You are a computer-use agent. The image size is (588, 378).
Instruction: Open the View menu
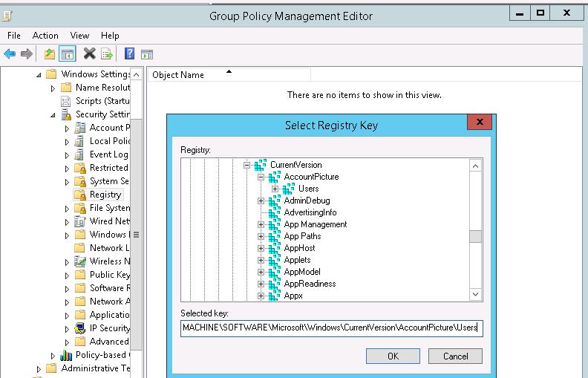pos(79,35)
